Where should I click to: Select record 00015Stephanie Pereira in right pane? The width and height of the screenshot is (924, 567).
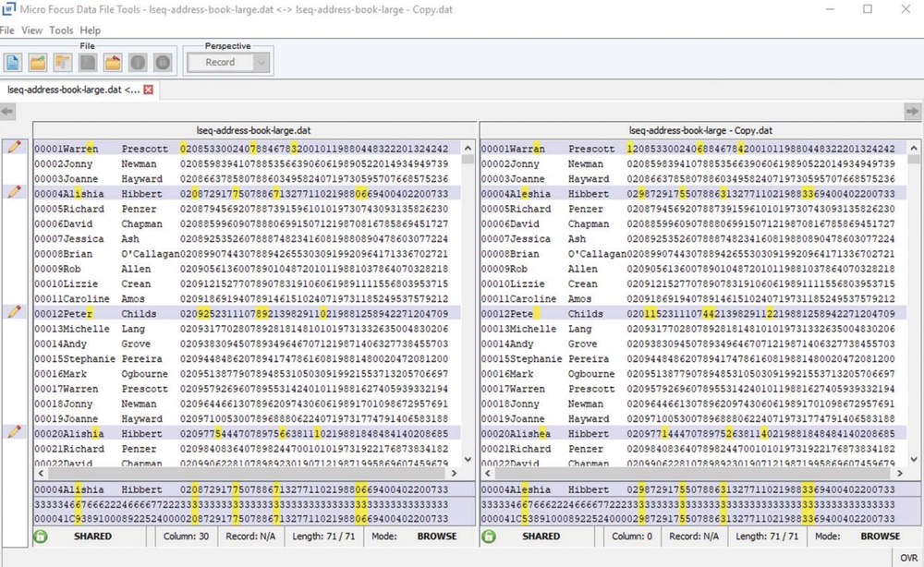694,358
